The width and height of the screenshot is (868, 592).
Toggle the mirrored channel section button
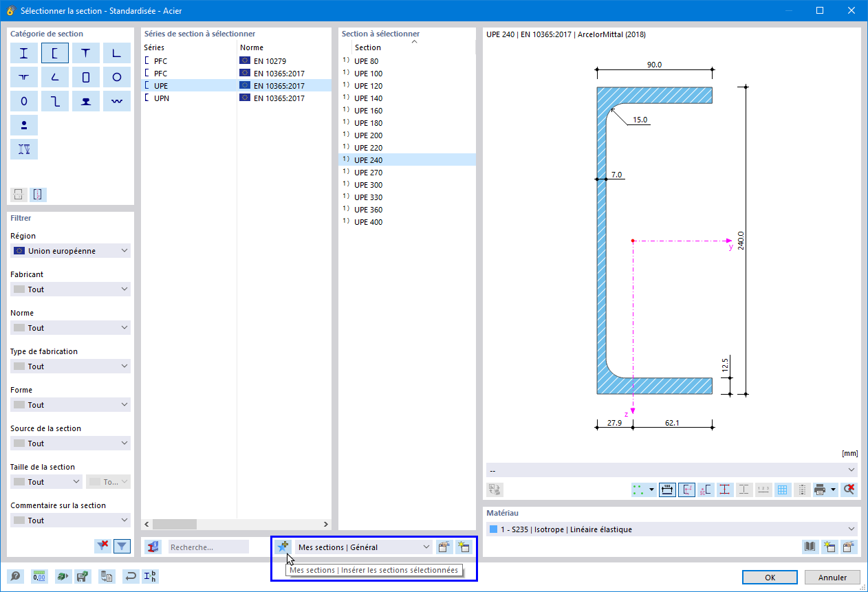[38, 195]
